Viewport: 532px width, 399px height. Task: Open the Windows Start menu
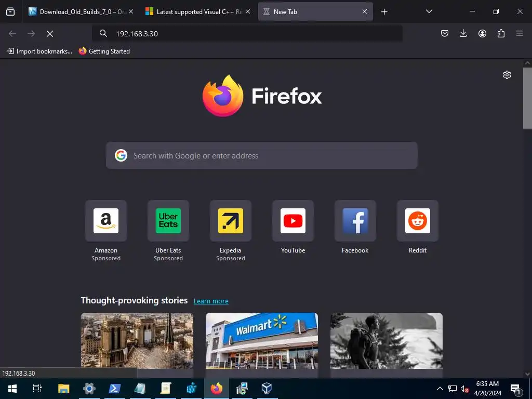tap(12, 389)
